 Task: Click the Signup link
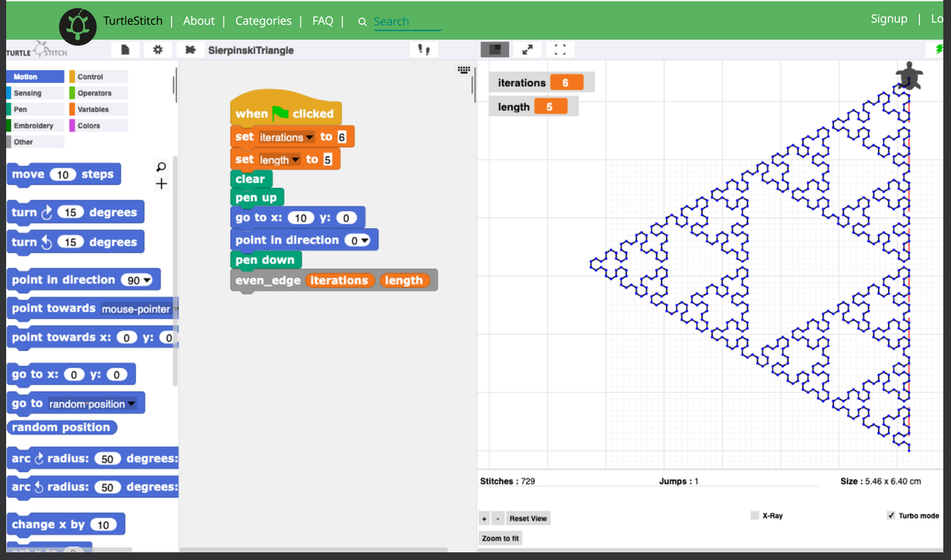click(889, 18)
